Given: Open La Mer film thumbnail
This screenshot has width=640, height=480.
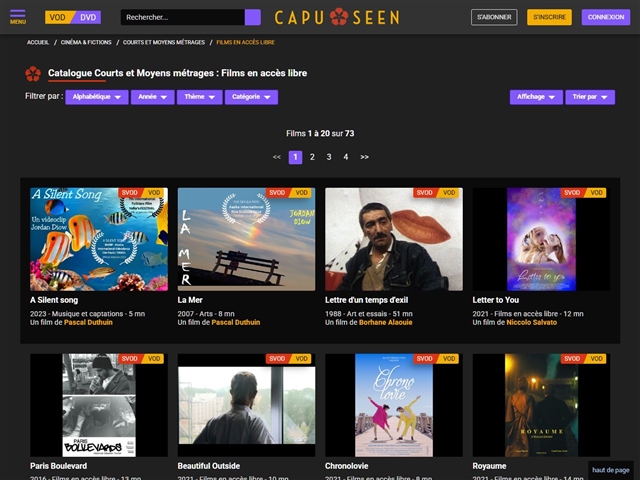Looking at the screenshot, I should click(x=246, y=239).
